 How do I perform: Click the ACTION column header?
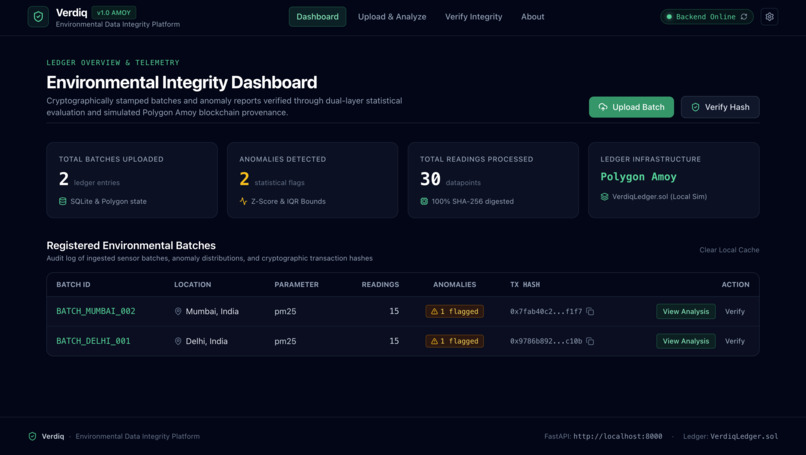coord(735,284)
